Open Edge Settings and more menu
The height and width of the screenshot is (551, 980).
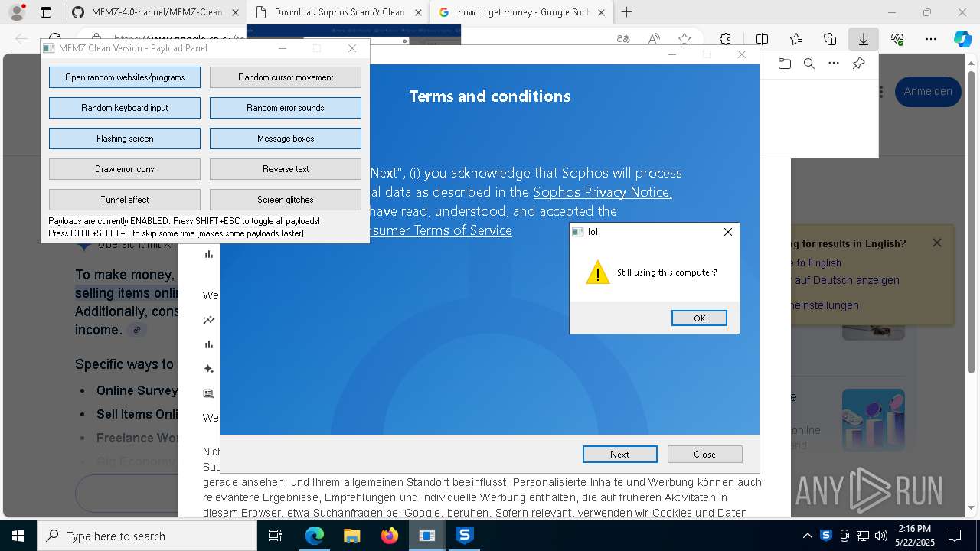[x=931, y=39]
